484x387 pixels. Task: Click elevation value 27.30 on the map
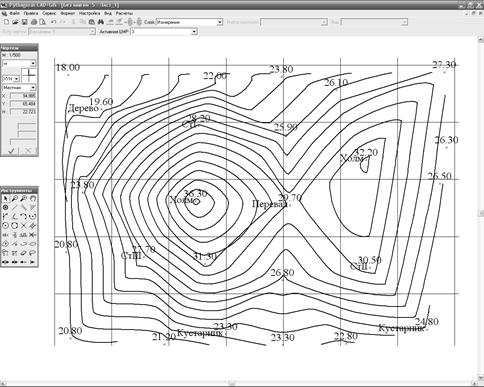point(444,64)
